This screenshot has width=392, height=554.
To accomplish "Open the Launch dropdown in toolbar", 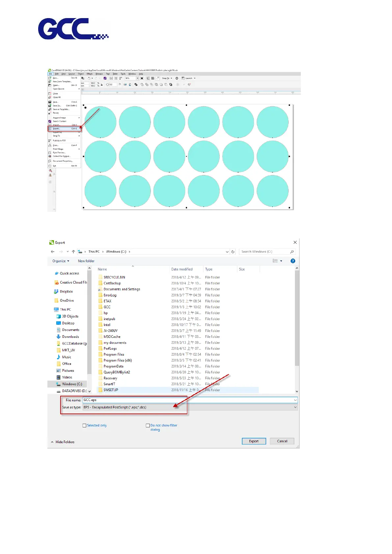I will 189,78.
